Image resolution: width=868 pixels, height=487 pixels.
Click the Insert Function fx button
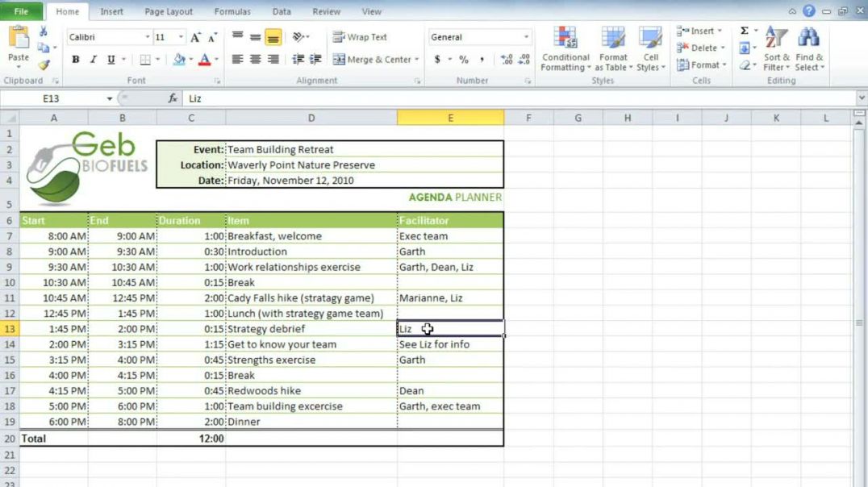coord(173,98)
